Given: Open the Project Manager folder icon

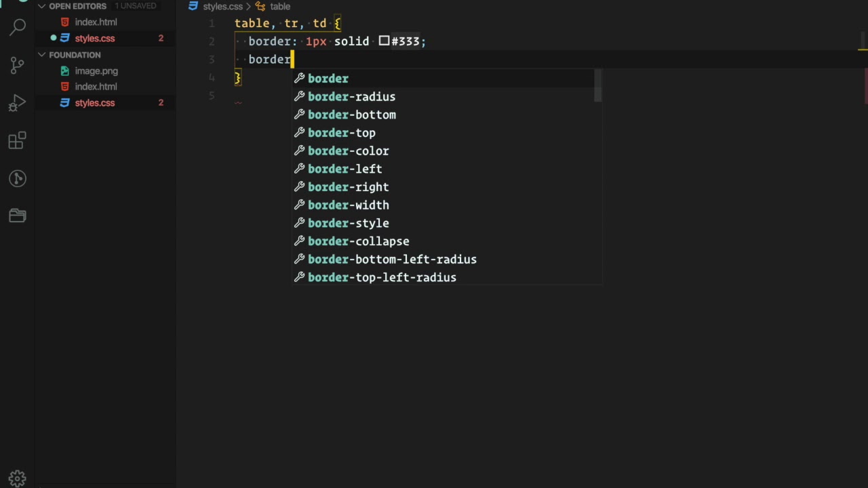Looking at the screenshot, I should pyautogui.click(x=18, y=216).
